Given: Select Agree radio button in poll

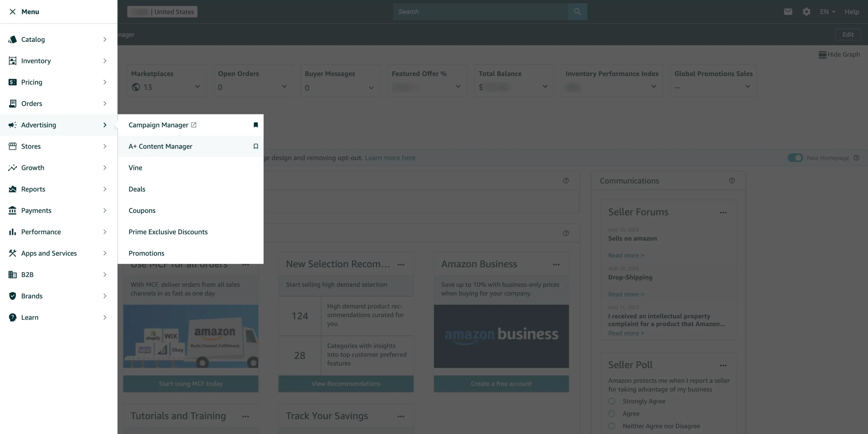Looking at the screenshot, I should pyautogui.click(x=612, y=414).
